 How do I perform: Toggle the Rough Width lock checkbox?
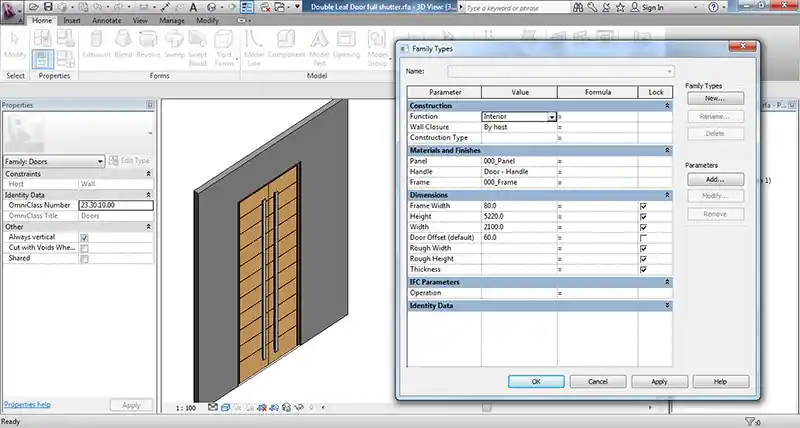(x=643, y=248)
